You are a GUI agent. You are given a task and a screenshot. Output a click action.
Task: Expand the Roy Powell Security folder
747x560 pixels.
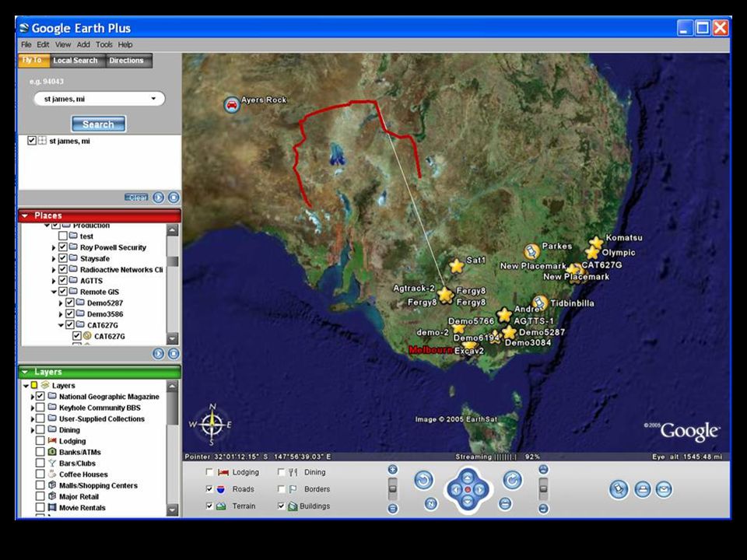point(54,247)
